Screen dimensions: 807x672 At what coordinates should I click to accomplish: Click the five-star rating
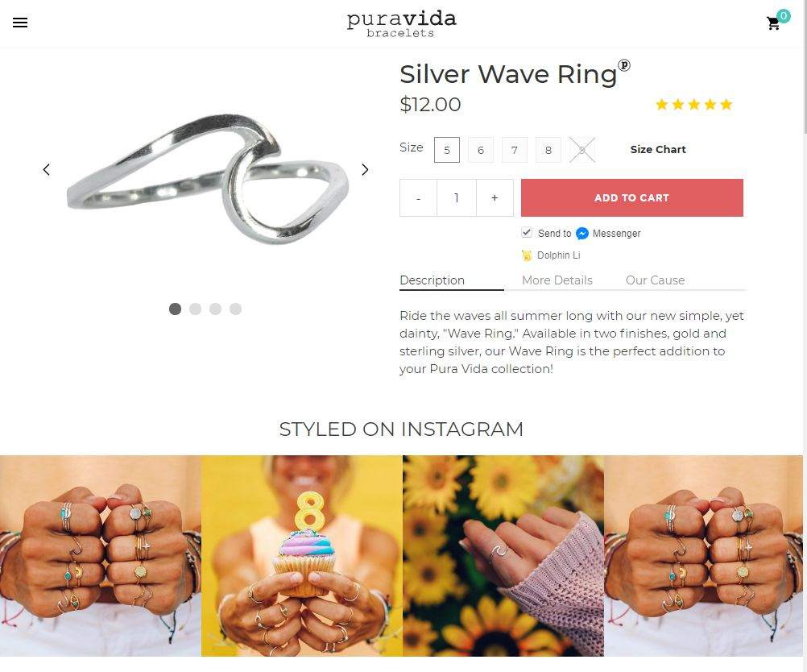693,105
